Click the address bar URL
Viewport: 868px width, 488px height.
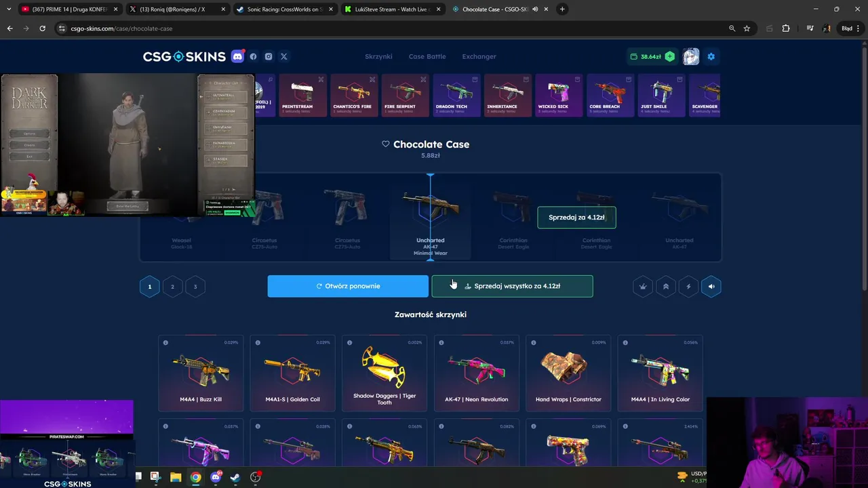pos(121,28)
